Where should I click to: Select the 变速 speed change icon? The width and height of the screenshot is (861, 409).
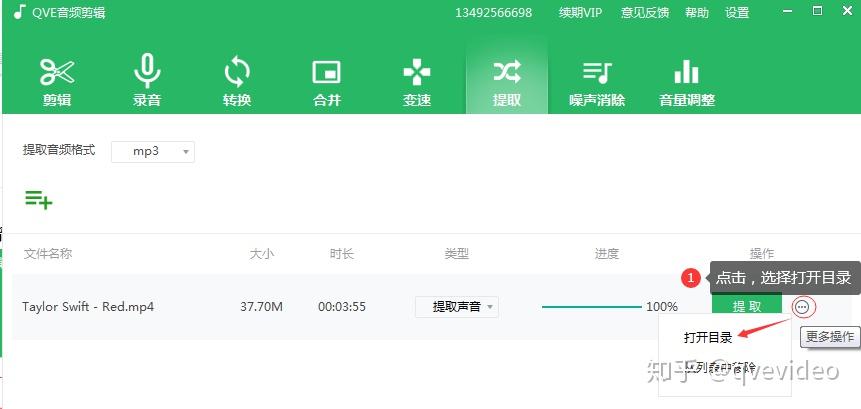[x=417, y=81]
